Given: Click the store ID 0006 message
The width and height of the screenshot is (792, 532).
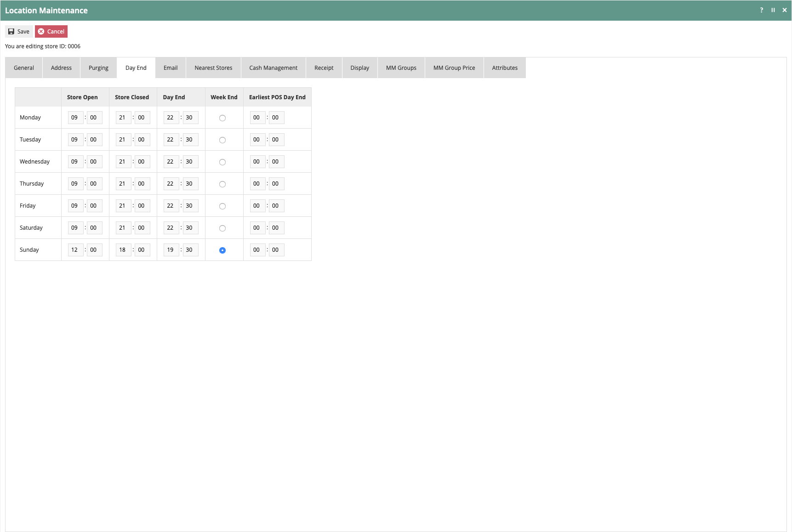Looking at the screenshot, I should tap(43, 46).
